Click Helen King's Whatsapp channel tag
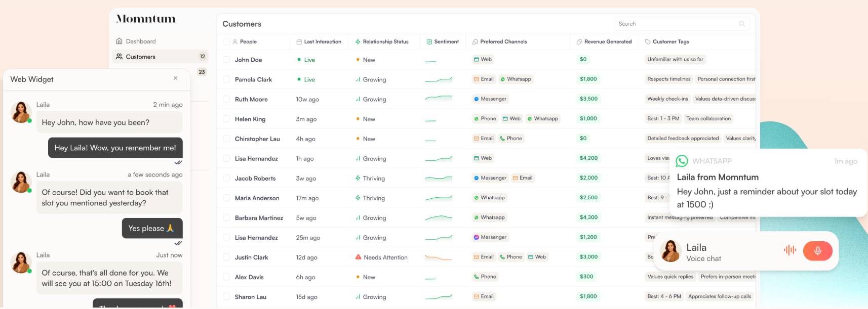Screen dimensions: 868x309 tap(542, 118)
